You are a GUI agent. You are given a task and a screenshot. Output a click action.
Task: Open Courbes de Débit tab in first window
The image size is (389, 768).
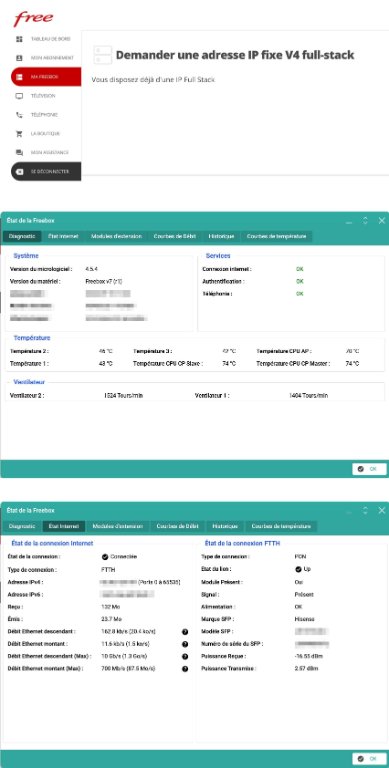click(x=174, y=236)
